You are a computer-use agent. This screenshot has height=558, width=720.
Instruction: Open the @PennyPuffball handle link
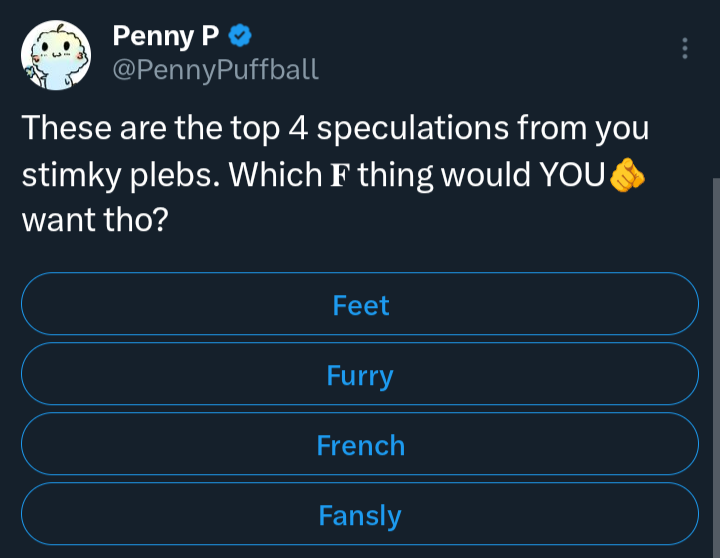[215, 69]
